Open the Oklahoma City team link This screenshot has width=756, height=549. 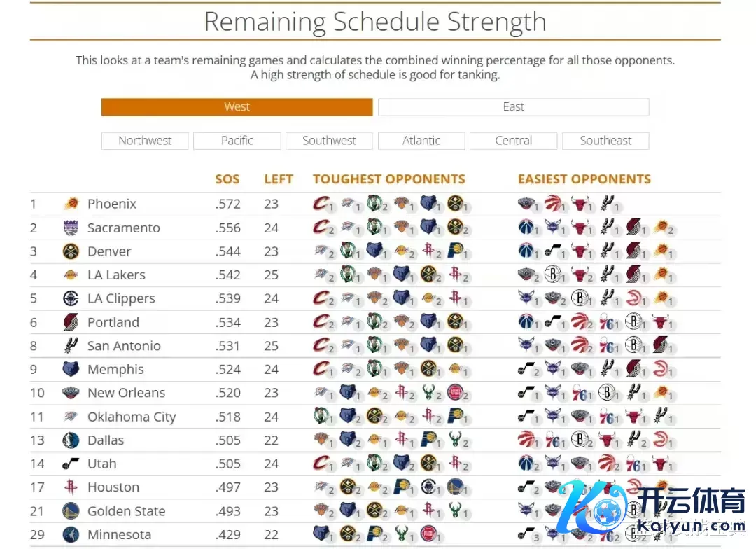132,417
